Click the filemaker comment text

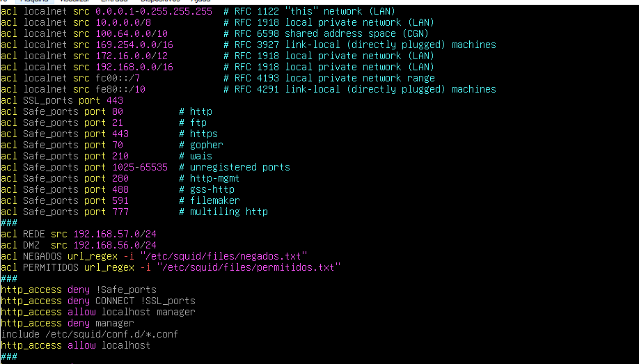(x=214, y=200)
